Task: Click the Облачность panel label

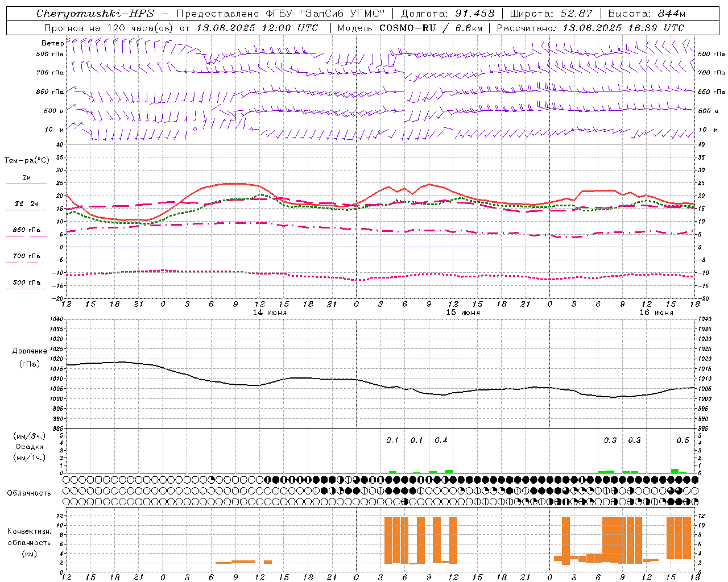Action: tap(29, 493)
